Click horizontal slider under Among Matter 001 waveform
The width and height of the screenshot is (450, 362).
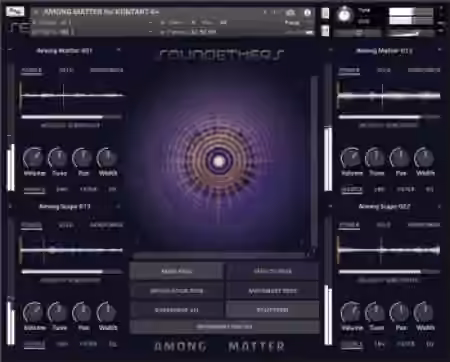click(x=72, y=117)
